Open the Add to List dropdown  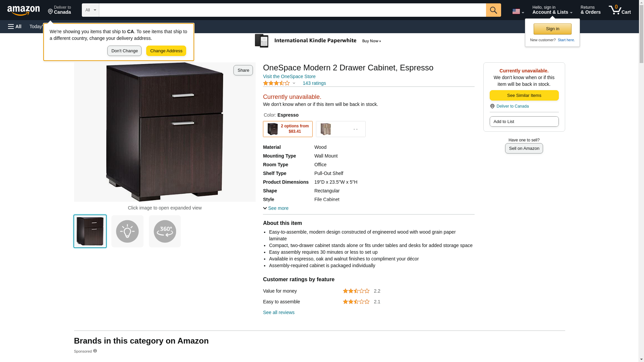tap(524, 121)
